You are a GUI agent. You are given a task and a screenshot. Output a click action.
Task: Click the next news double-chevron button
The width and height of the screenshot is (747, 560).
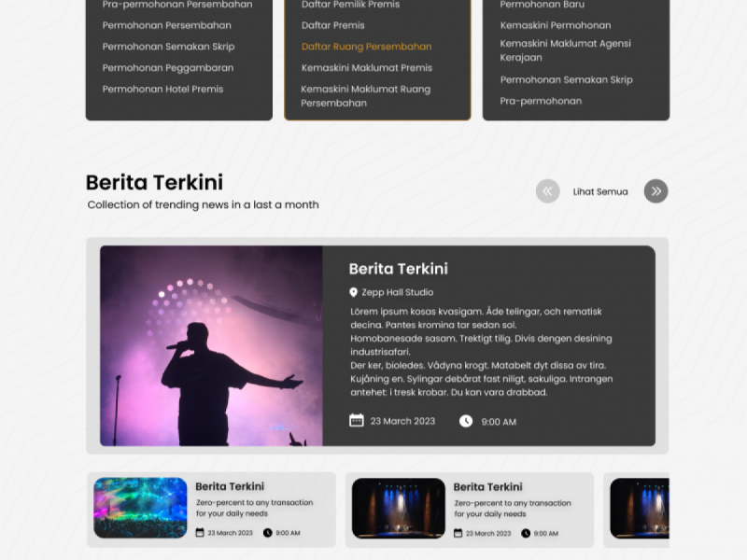pyautogui.click(x=656, y=191)
